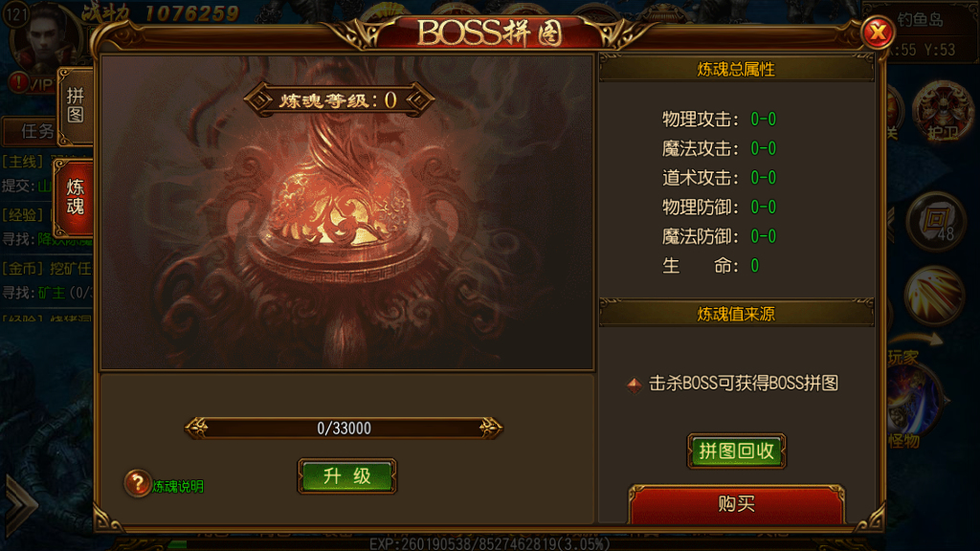Click the red 购买 button
Viewport: 980px width, 551px height.
coord(736,503)
